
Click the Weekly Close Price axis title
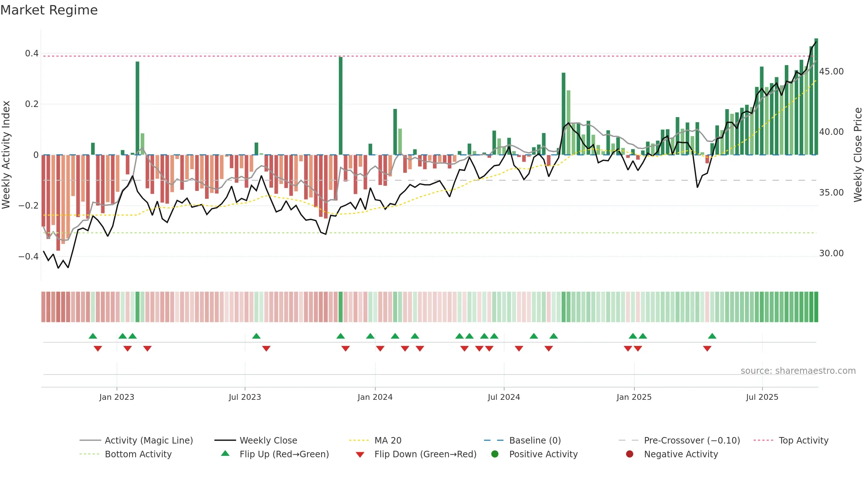click(858, 155)
